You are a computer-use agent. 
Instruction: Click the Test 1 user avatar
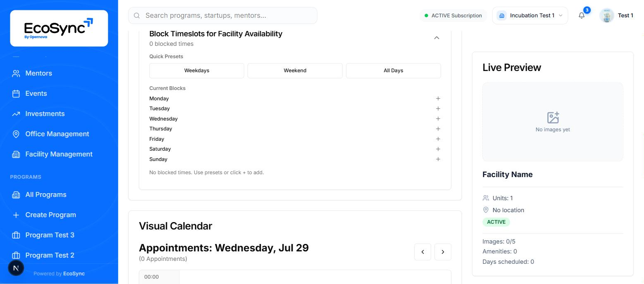(606, 16)
